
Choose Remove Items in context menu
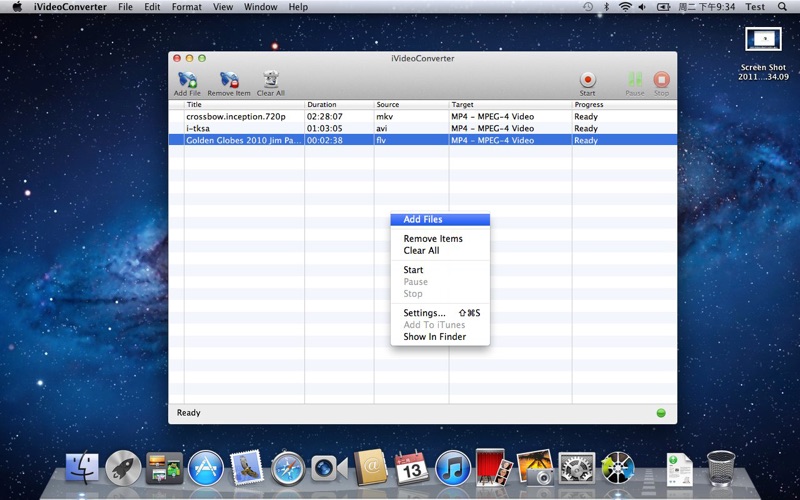click(440, 238)
